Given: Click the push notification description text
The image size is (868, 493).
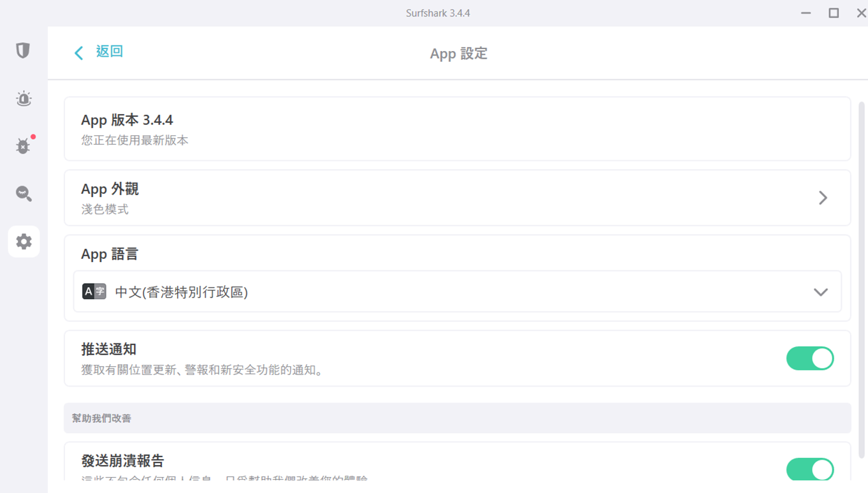Looking at the screenshot, I should click(x=202, y=370).
